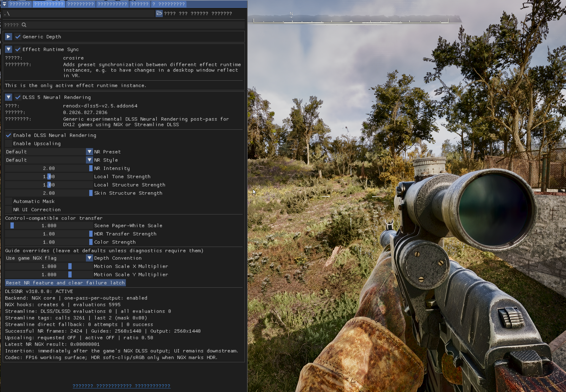Click the "Successful NR frames: 2424" line

(x=103, y=331)
